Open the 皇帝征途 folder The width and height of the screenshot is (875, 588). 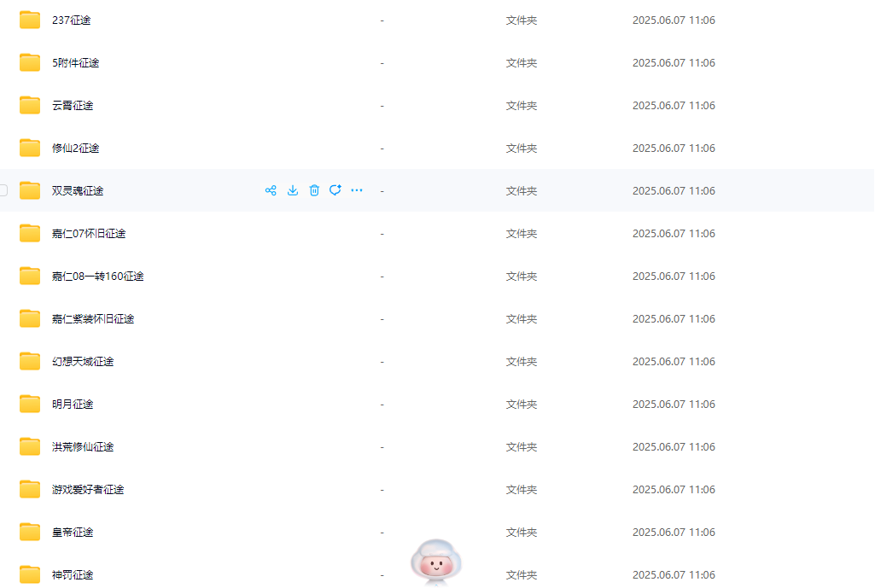[73, 533]
